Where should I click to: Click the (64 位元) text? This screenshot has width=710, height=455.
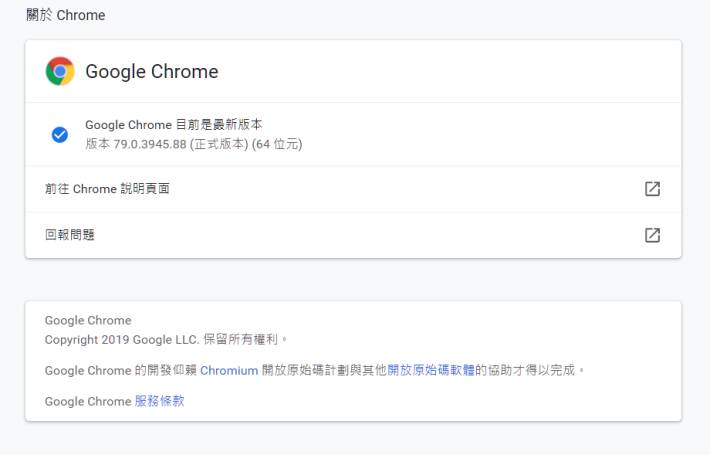pyautogui.click(x=277, y=144)
